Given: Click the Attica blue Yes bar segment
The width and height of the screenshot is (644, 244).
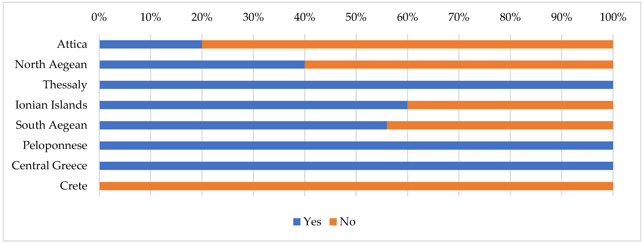Looking at the screenshot, I should coord(151,45).
